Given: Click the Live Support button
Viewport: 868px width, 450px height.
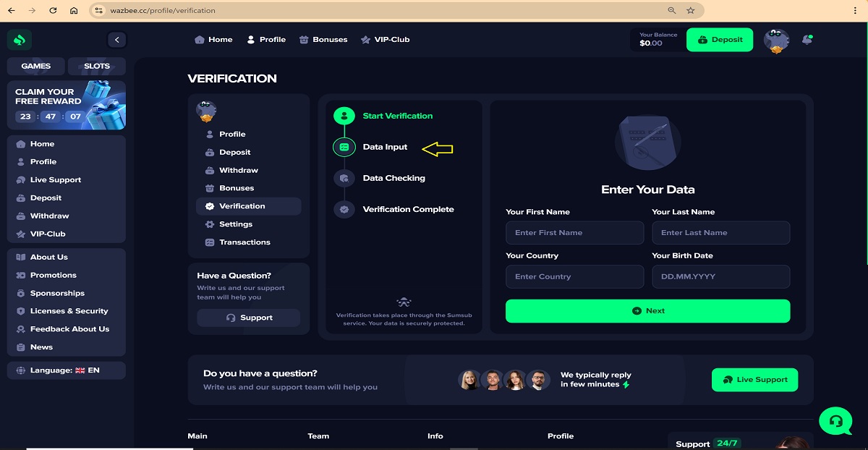Looking at the screenshot, I should pyautogui.click(x=754, y=380).
